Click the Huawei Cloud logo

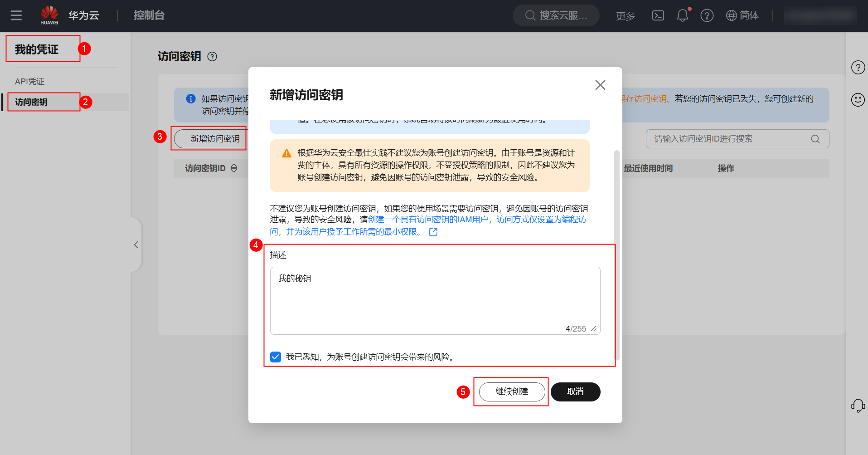click(x=49, y=14)
